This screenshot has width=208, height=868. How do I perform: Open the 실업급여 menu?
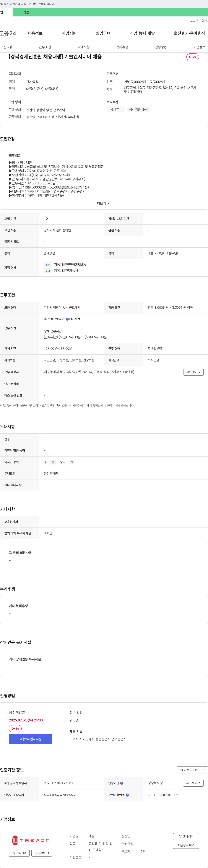point(103,33)
